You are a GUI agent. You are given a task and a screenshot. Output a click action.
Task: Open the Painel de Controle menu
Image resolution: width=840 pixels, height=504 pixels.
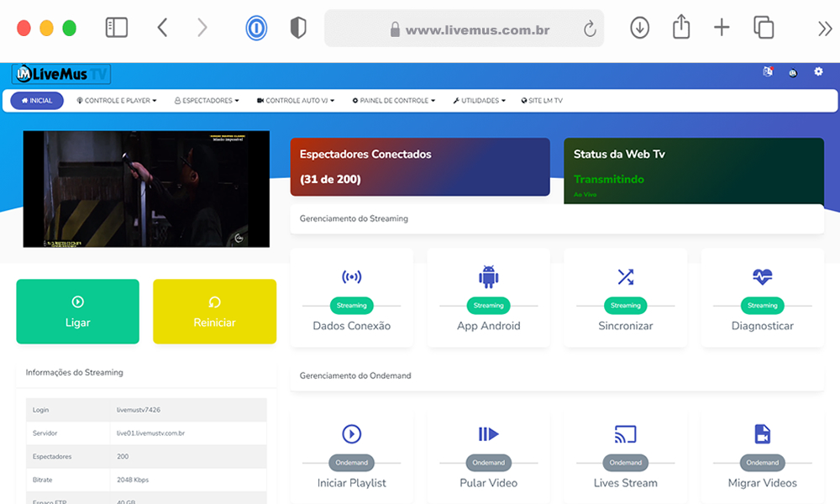393,101
